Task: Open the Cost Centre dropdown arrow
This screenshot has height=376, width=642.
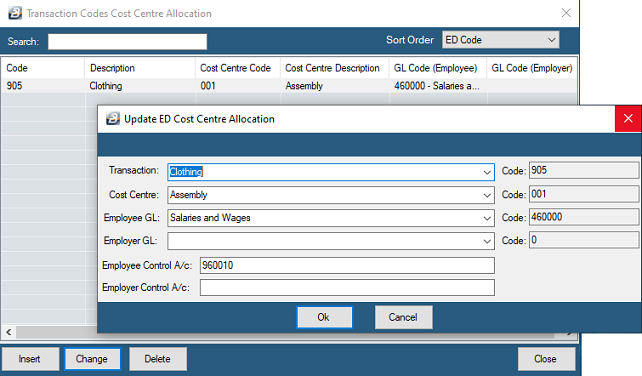Action: 487,195
